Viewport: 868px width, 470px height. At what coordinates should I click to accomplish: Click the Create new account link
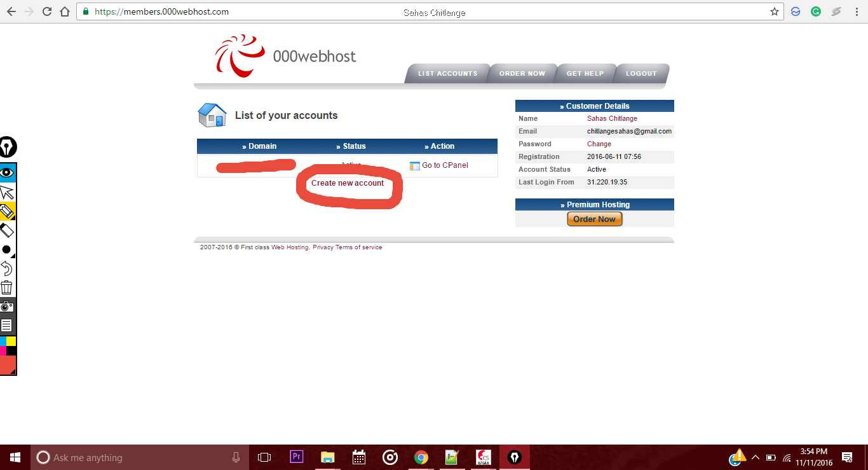348,183
